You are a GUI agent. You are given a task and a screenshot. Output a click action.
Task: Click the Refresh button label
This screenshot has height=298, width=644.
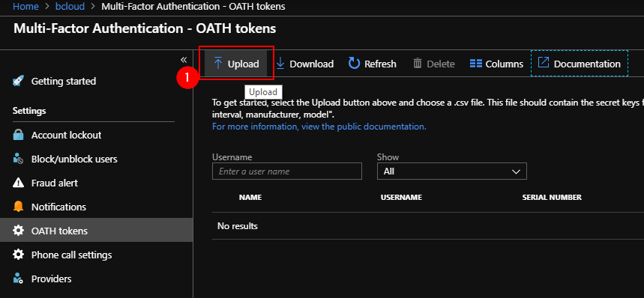coord(380,64)
